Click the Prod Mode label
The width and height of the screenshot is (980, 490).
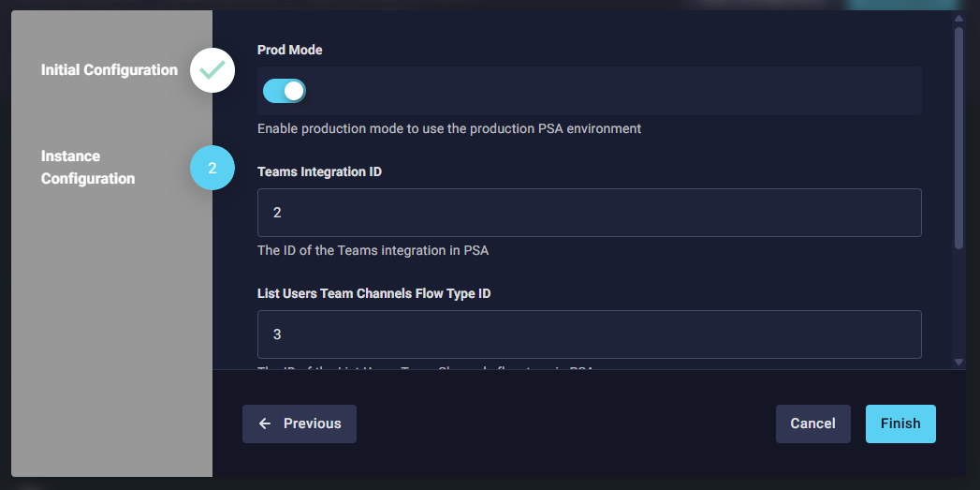tap(290, 50)
